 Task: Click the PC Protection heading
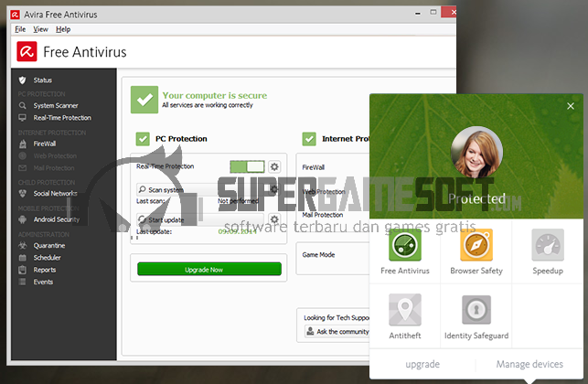pyautogui.click(x=181, y=139)
